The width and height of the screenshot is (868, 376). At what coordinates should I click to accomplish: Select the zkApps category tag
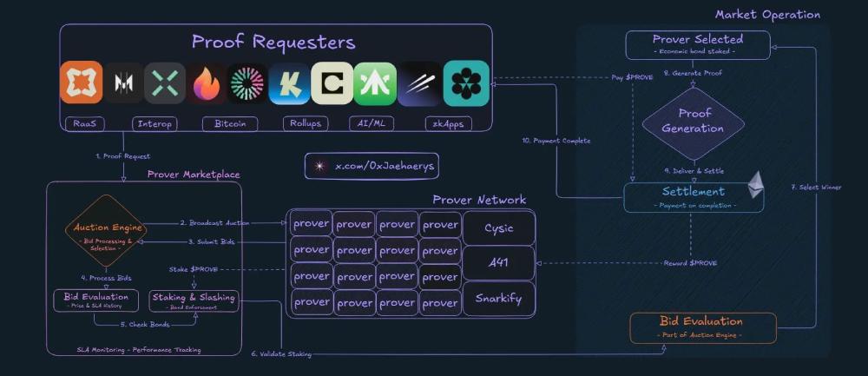coord(449,123)
